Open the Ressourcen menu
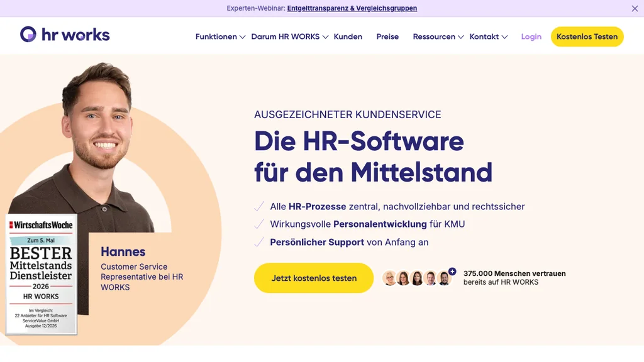644x362 pixels. coord(434,36)
